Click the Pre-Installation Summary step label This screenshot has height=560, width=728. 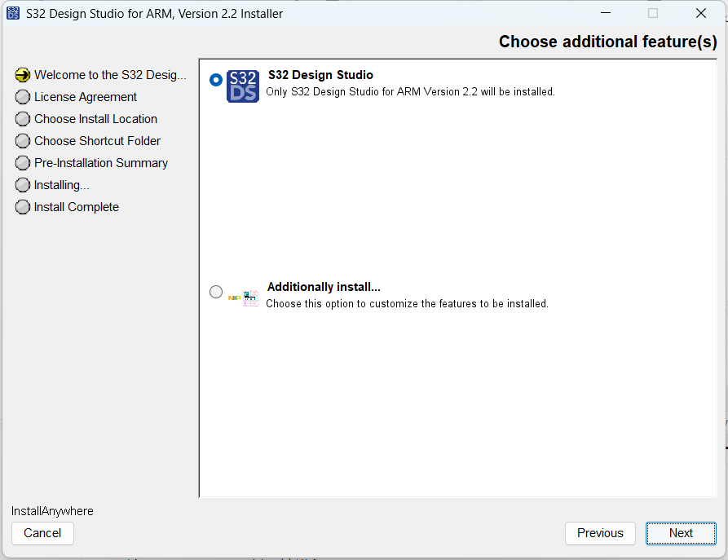[101, 163]
